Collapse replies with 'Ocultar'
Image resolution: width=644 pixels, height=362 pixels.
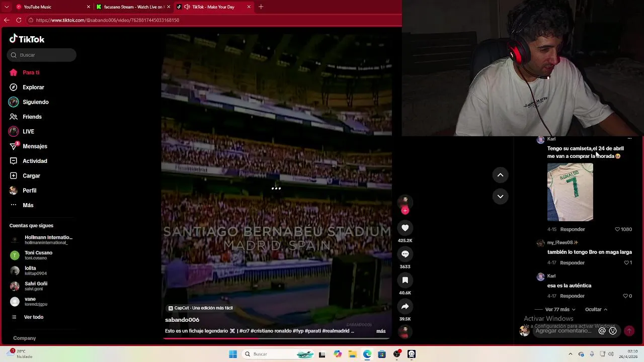point(596,310)
